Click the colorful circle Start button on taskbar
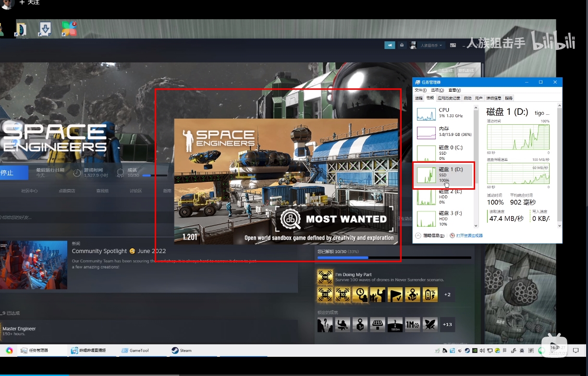 tap(9, 351)
